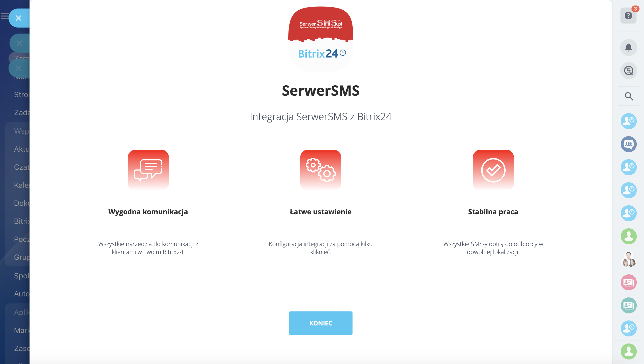Screen dimensions: 644x364
Task: Open the Zadania sidebar item
Action: pyautogui.click(x=22, y=113)
